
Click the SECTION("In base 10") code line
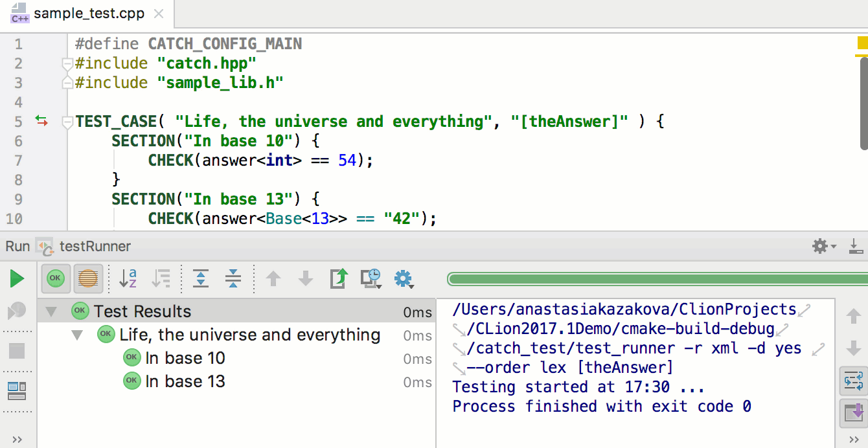point(216,141)
